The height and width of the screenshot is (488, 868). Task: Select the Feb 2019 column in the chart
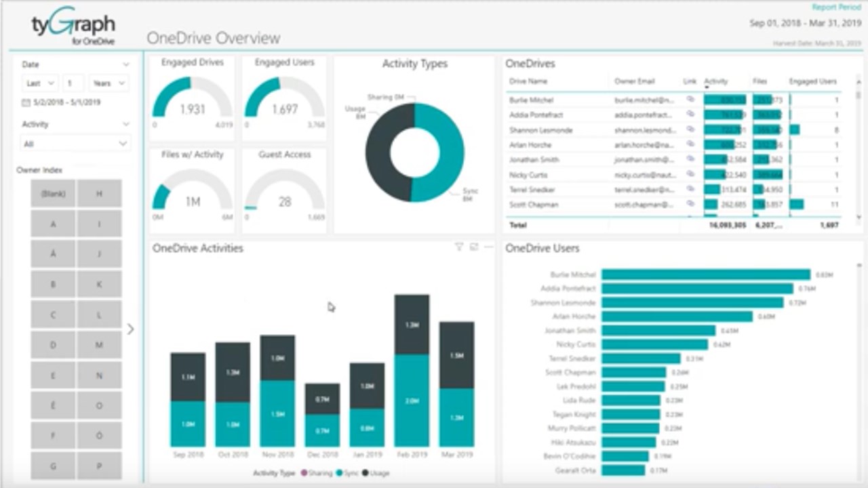412,371
